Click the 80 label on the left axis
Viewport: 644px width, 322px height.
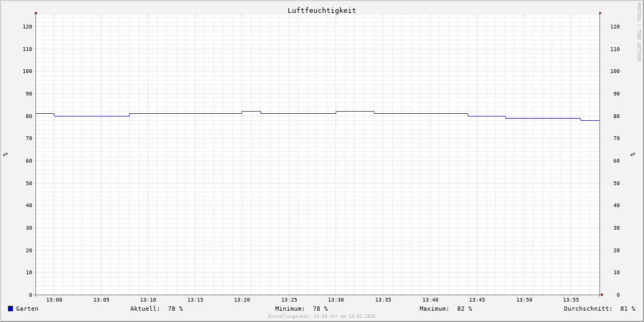[29, 116]
